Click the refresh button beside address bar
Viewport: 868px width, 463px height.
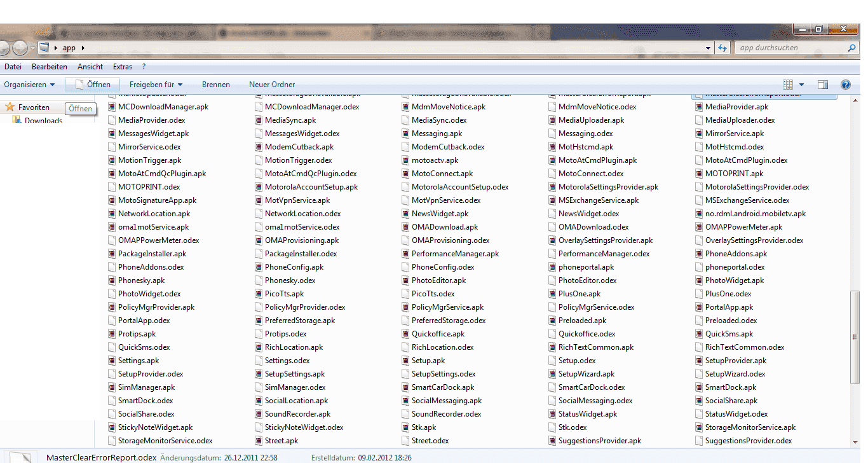(x=722, y=48)
